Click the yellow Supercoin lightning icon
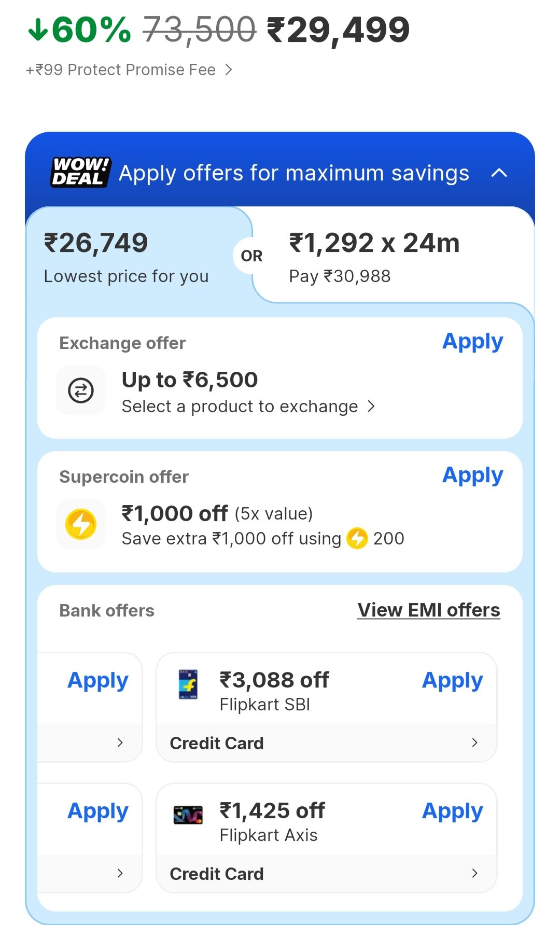 81,524
